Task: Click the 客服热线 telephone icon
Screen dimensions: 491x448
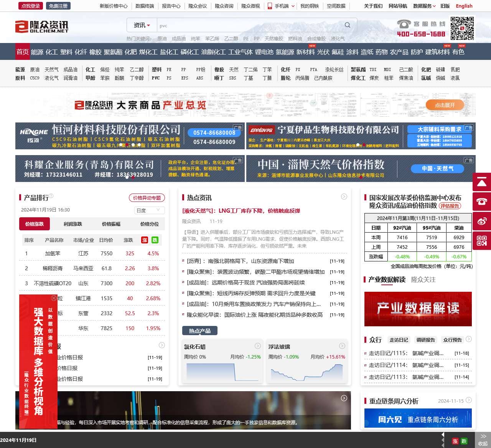Action: [404, 24]
